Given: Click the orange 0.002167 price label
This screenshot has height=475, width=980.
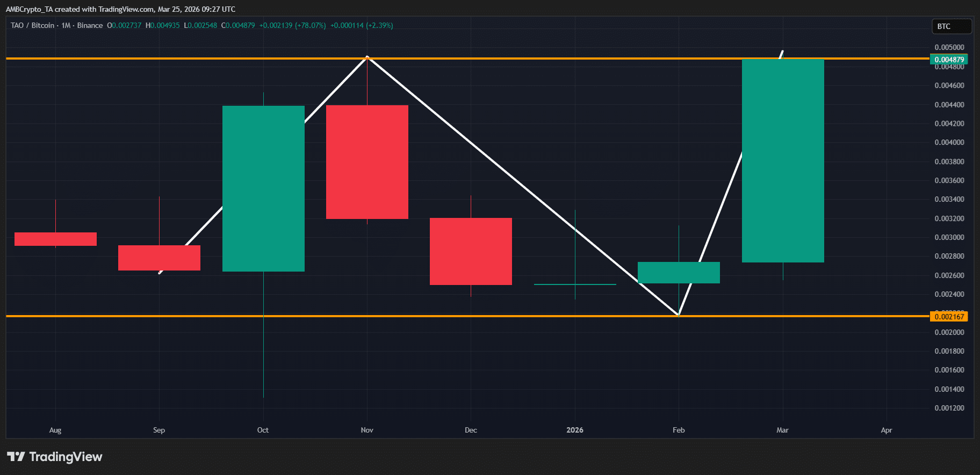Looking at the screenshot, I should tap(949, 317).
